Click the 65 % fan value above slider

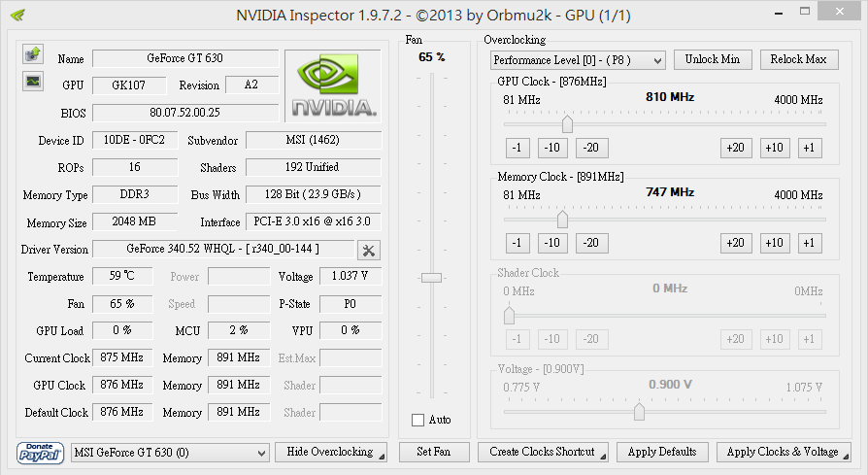(432, 57)
